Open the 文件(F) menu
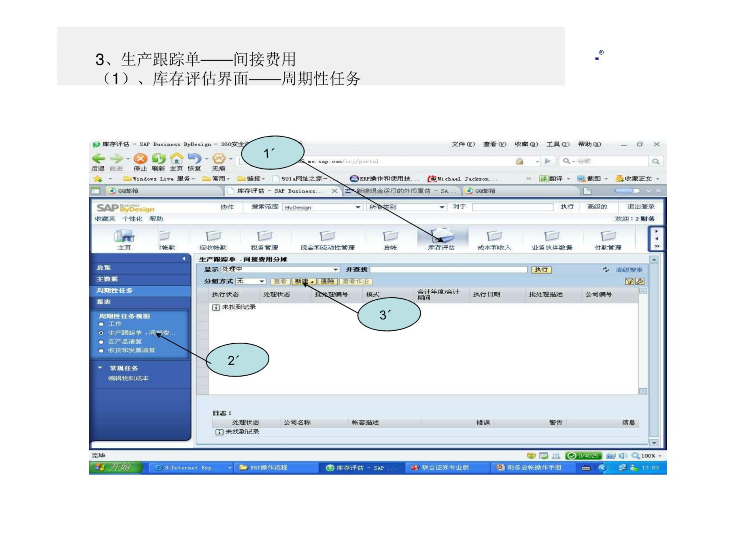Viewport: 756px width, 535px height. 463,144
